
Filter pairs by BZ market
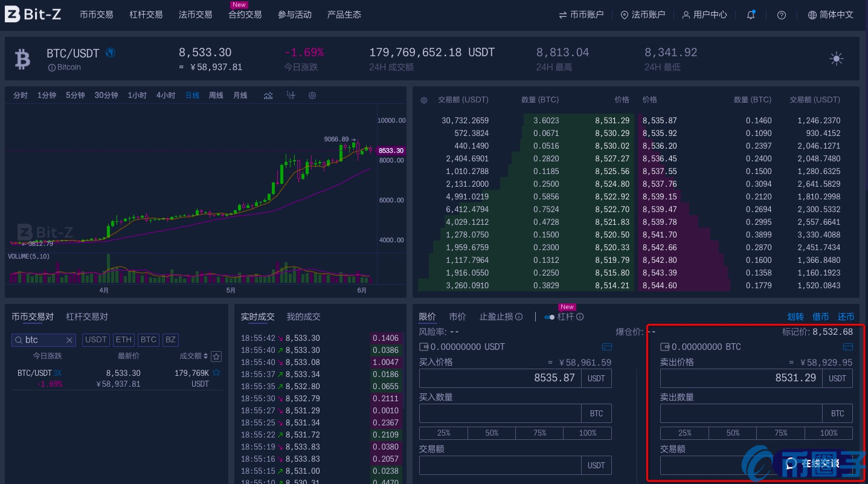point(171,340)
